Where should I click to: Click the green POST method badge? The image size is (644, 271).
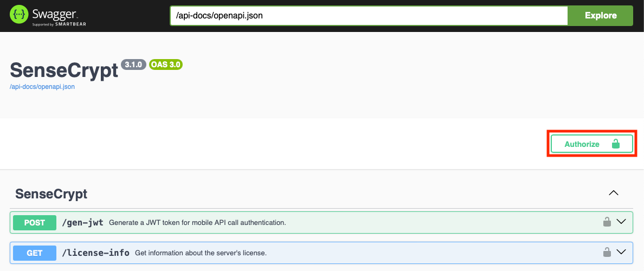coord(35,222)
